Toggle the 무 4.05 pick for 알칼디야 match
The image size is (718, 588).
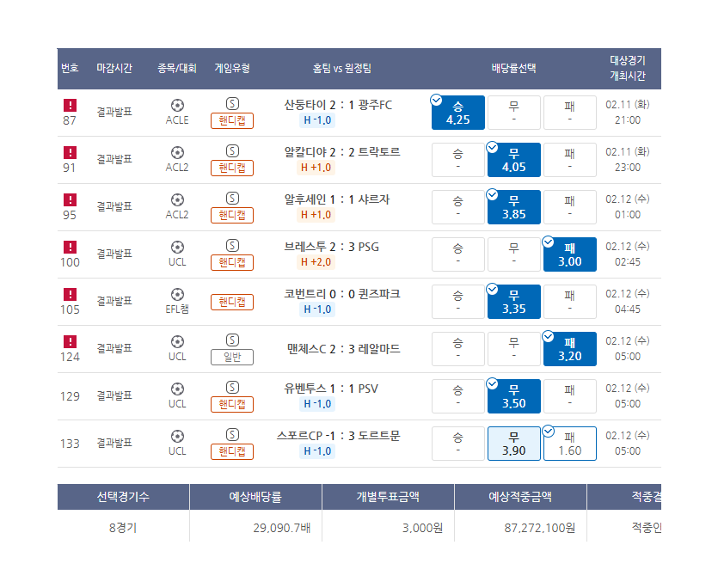coord(513,160)
